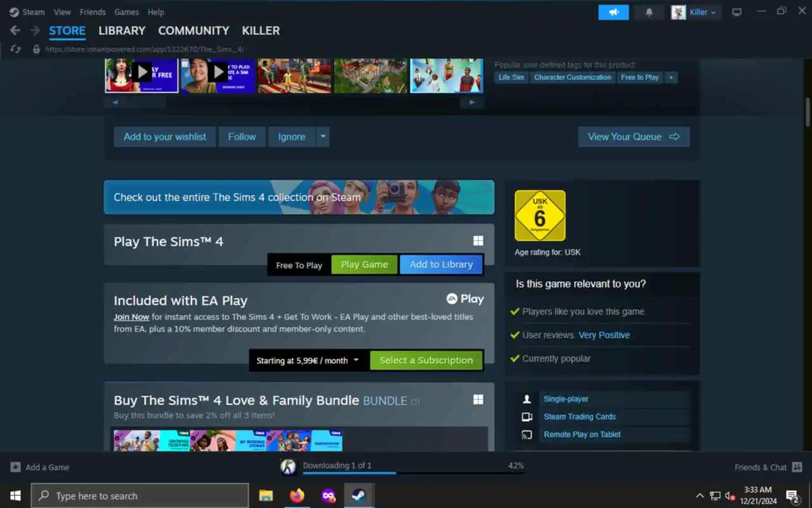
Task: Click the padlock icon beside the URL
Action: [x=36, y=49]
